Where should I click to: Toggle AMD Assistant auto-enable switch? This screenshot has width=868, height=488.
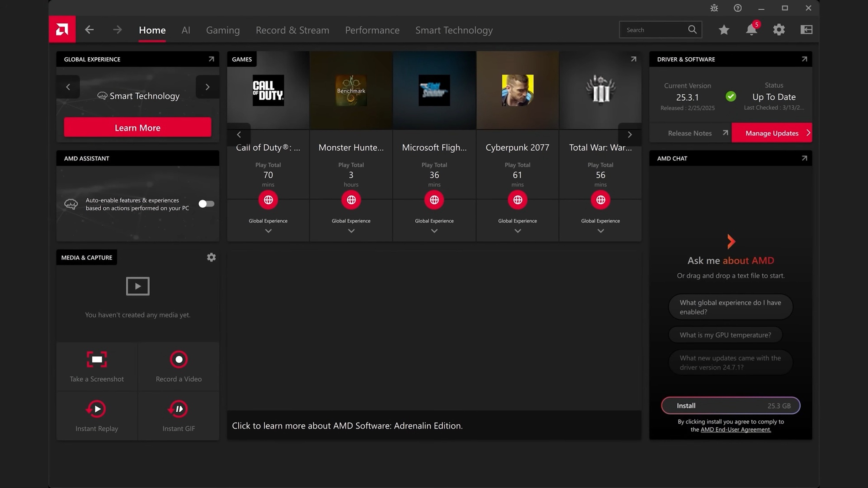click(206, 204)
